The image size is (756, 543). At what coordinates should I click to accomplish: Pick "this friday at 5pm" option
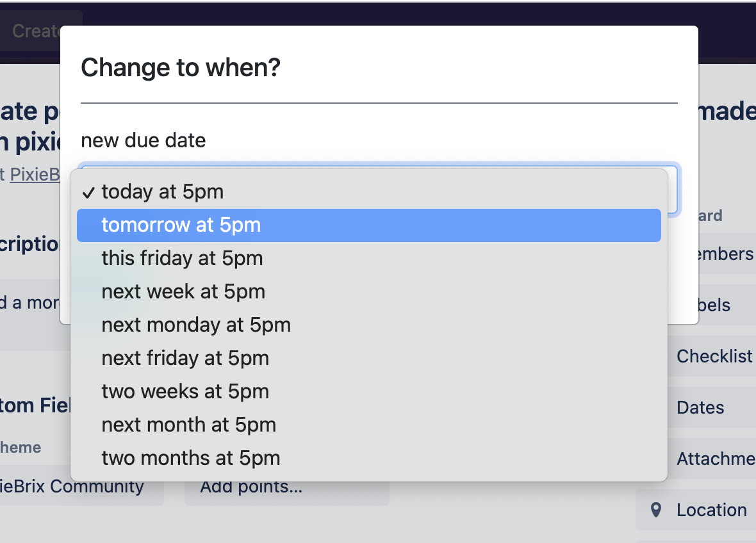(182, 258)
